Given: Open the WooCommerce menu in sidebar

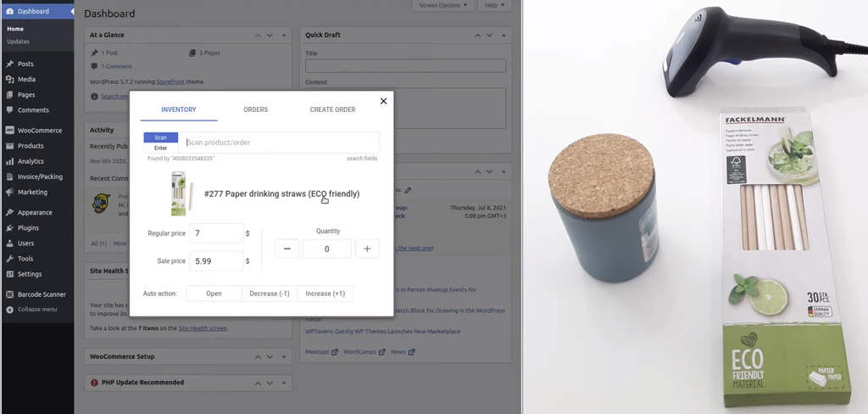Looking at the screenshot, I should pos(39,130).
